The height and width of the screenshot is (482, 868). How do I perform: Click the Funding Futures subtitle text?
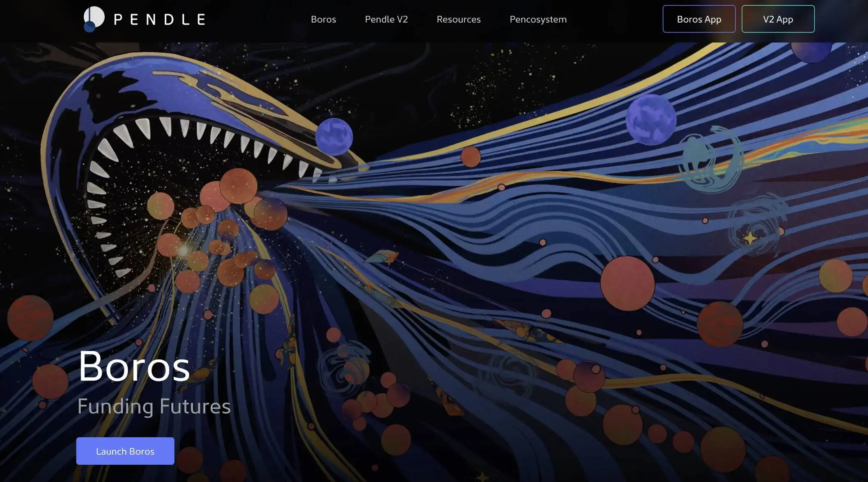[154, 406]
